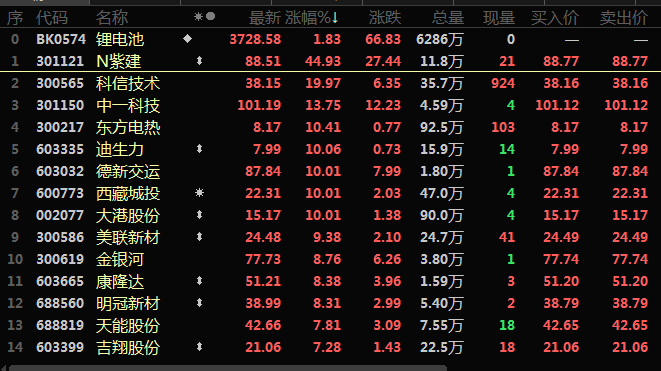Click the arrow marker beside 迪生力
661x371 pixels.
tap(199, 149)
